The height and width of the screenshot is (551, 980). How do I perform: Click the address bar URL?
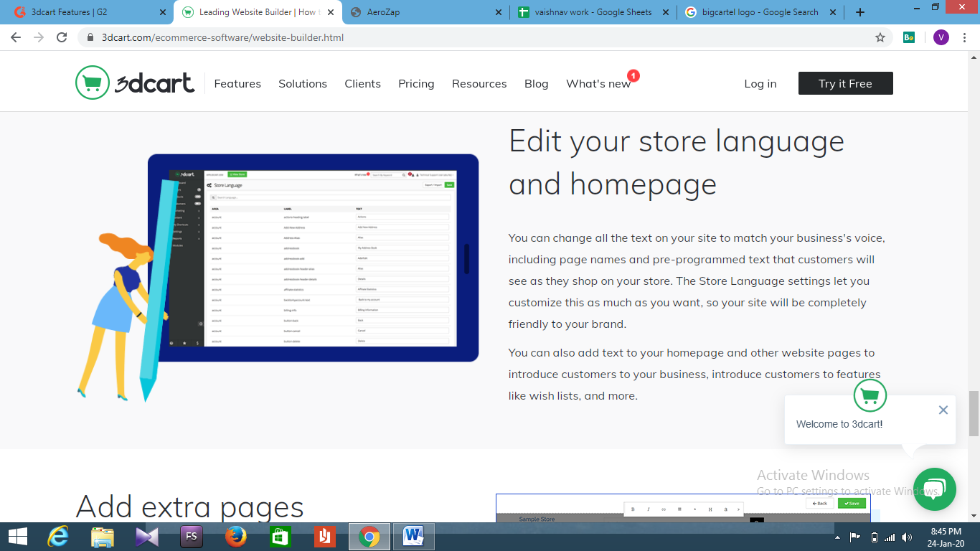(x=222, y=37)
